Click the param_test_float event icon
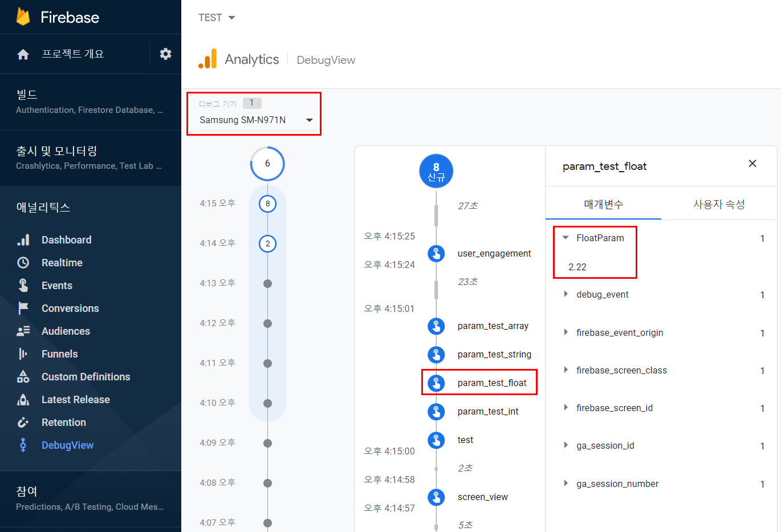 pyautogui.click(x=436, y=383)
